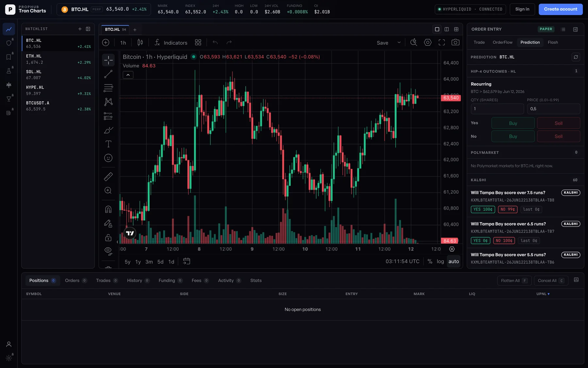Open the emoji icons tool
588x368 pixels.
click(x=108, y=158)
